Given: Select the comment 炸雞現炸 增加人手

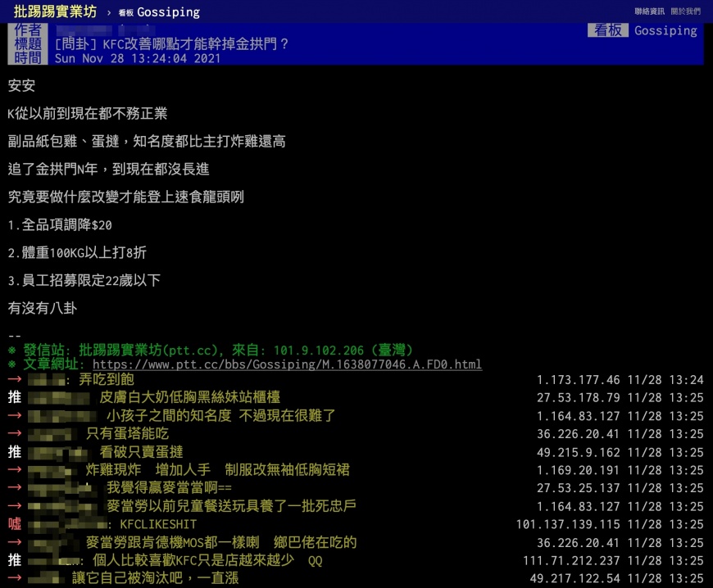Looking at the screenshot, I should click(218, 470).
